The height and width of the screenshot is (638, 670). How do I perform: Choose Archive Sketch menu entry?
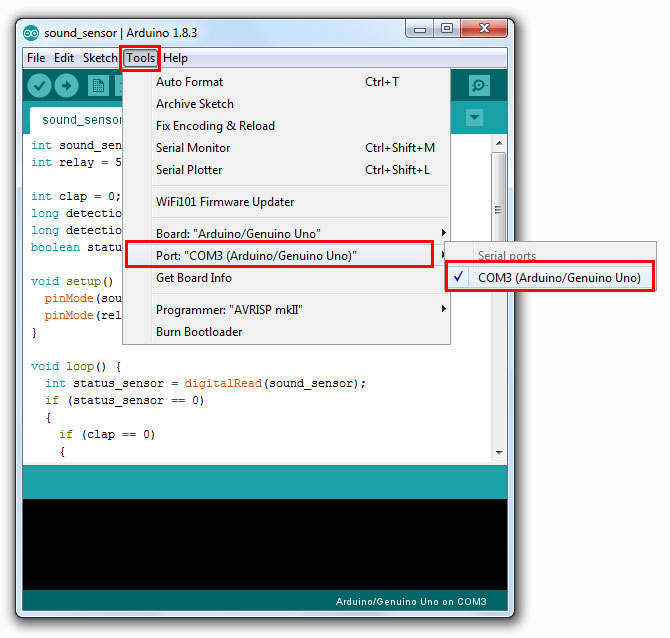pyautogui.click(x=286, y=104)
